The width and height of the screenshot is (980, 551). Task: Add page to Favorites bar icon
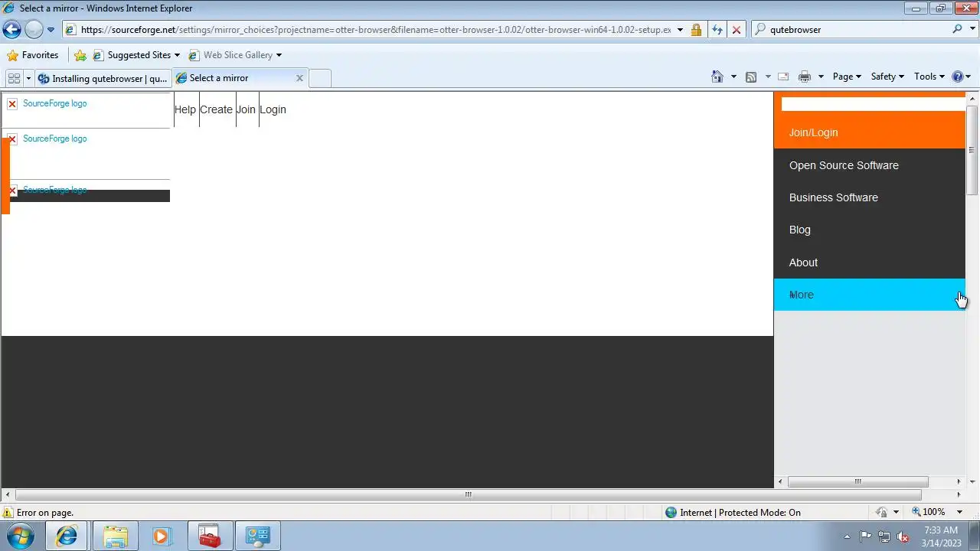(x=80, y=55)
